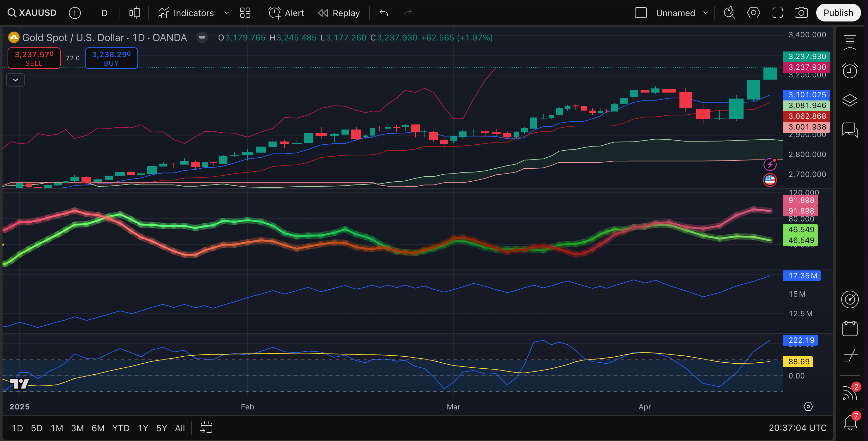Click the 222.19 oscillator value label

[801, 340]
